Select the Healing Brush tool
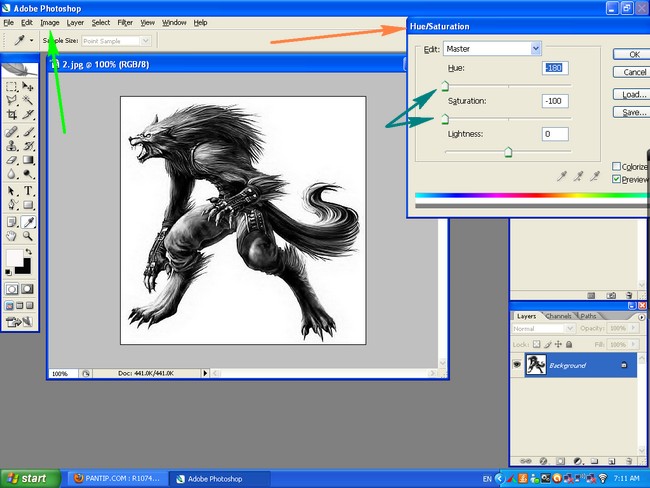 [x=11, y=131]
